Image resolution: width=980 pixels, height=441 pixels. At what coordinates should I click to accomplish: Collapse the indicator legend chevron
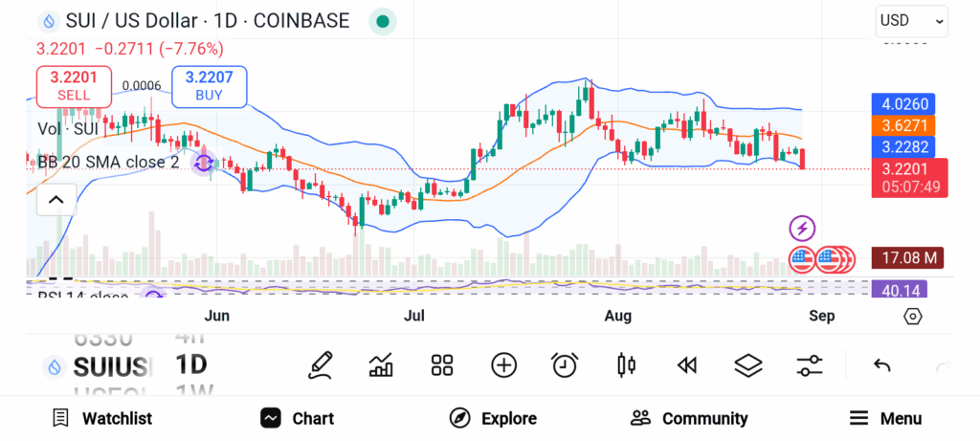tap(56, 200)
